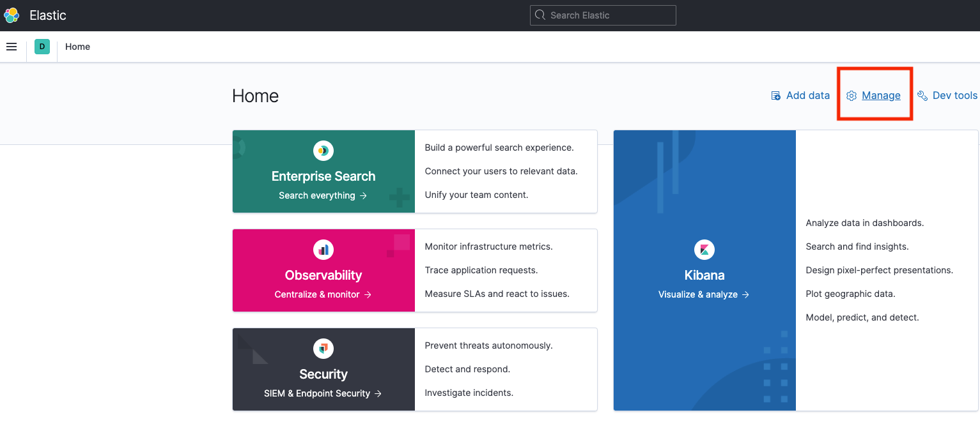Click 'Trace application requests.' text
The image size is (980, 424).
click(481, 270)
